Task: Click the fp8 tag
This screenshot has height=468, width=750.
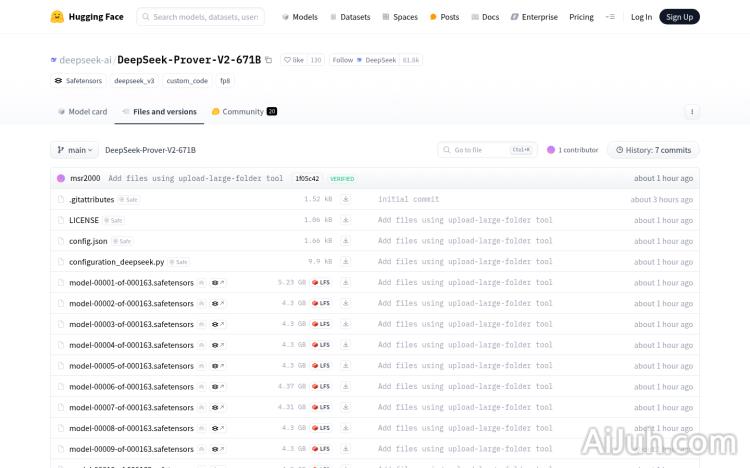Action: coord(225,80)
